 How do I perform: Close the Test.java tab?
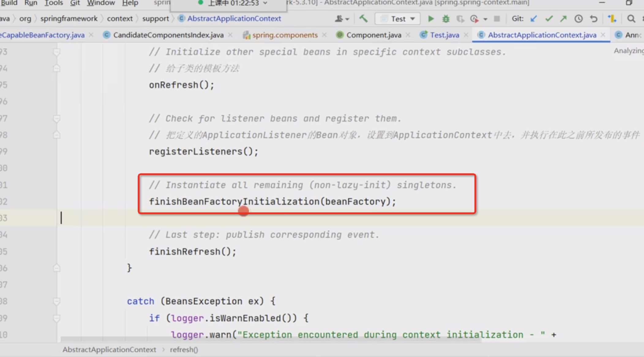(466, 35)
